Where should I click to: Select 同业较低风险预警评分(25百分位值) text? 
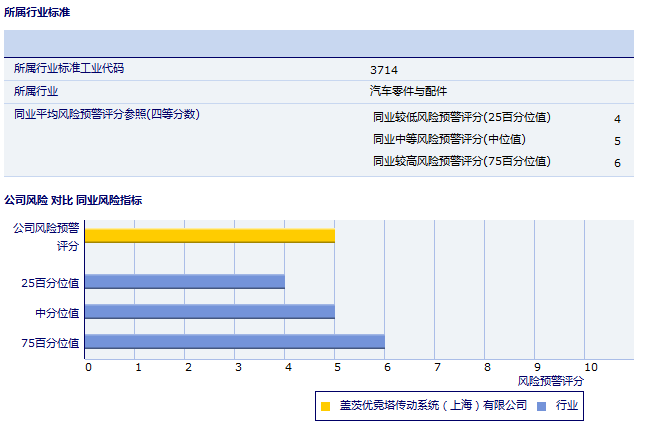tap(461, 118)
